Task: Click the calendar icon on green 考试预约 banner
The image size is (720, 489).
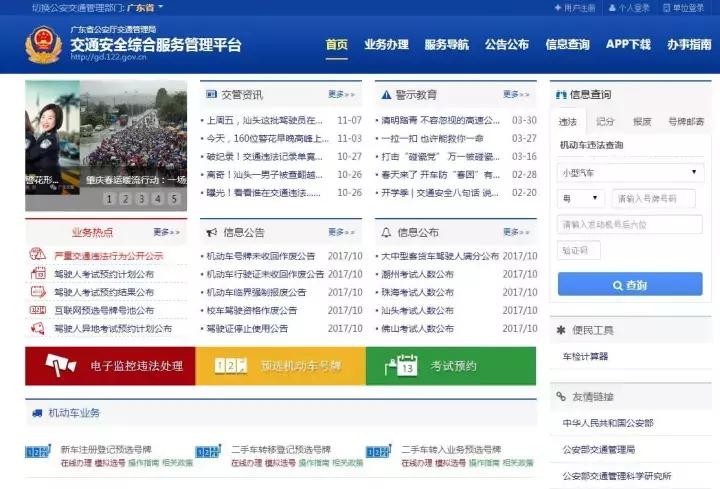Action: tap(406, 366)
